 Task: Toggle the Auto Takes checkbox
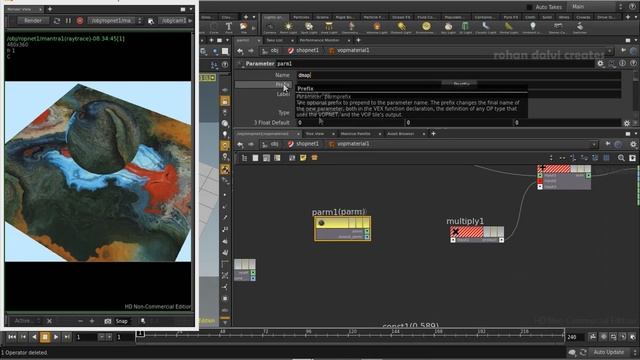click(x=529, y=7)
